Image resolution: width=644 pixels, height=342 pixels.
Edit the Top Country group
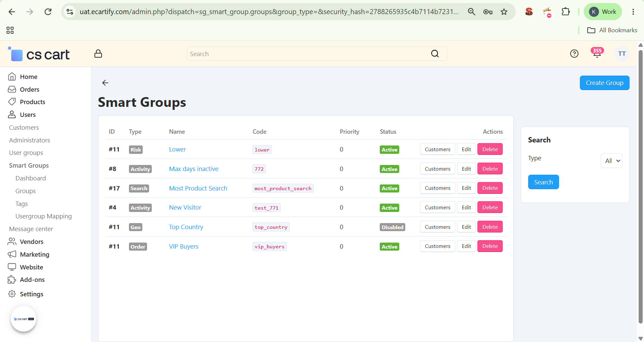(466, 227)
